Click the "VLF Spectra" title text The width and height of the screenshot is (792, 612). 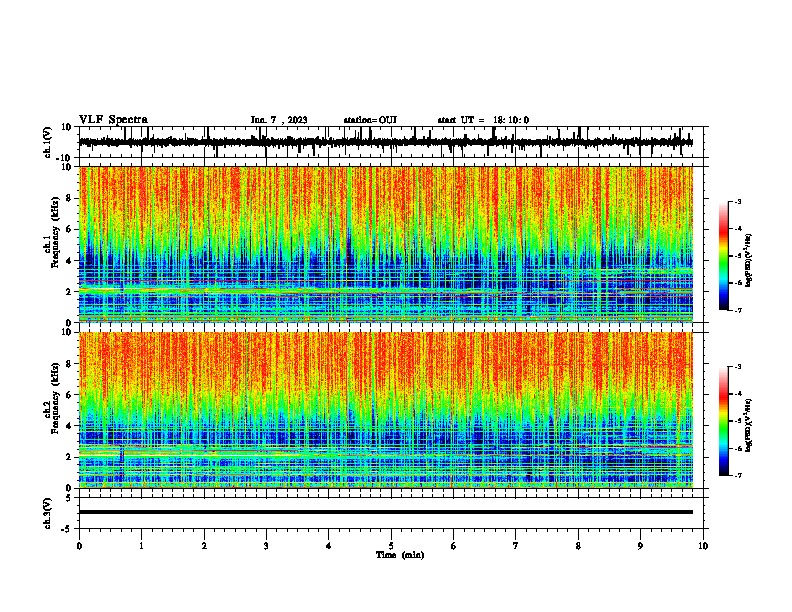(113, 120)
